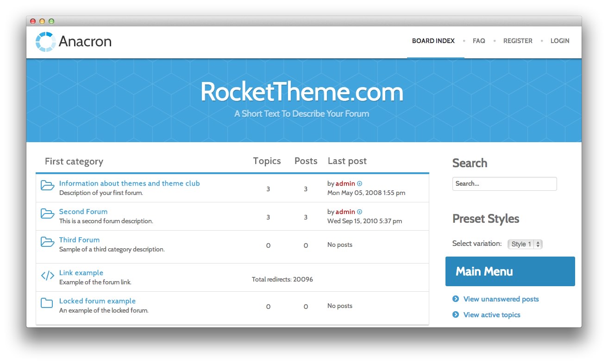
Task: Click 'A Short Text To Describe Your Forum'
Action: coord(302,113)
